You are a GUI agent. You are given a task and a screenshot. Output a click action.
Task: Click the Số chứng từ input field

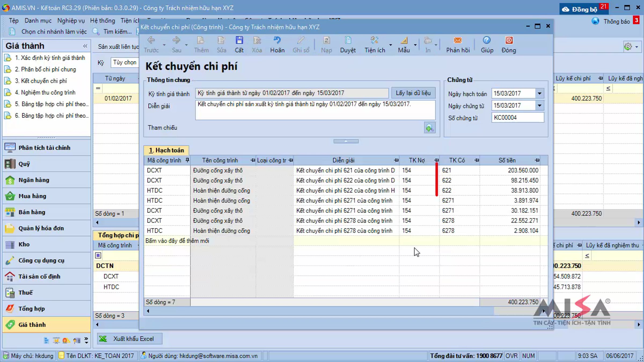tap(518, 117)
